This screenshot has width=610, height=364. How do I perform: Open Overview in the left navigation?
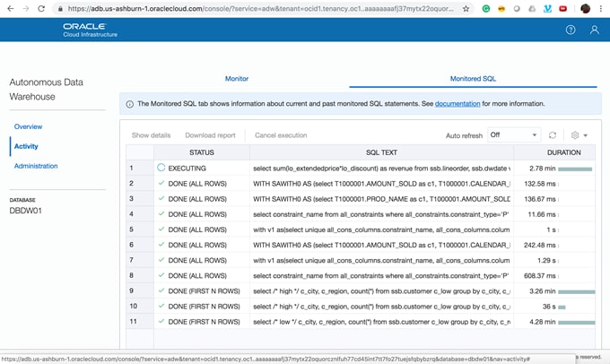(28, 126)
